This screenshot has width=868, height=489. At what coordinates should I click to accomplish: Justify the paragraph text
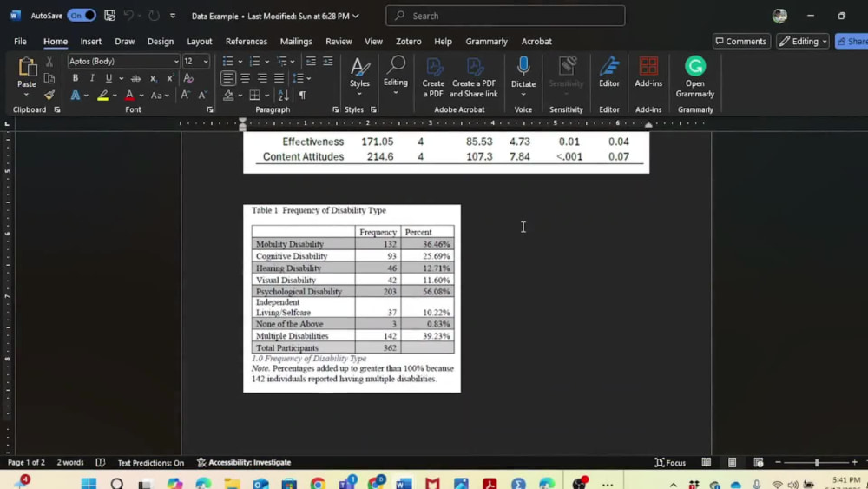point(279,78)
